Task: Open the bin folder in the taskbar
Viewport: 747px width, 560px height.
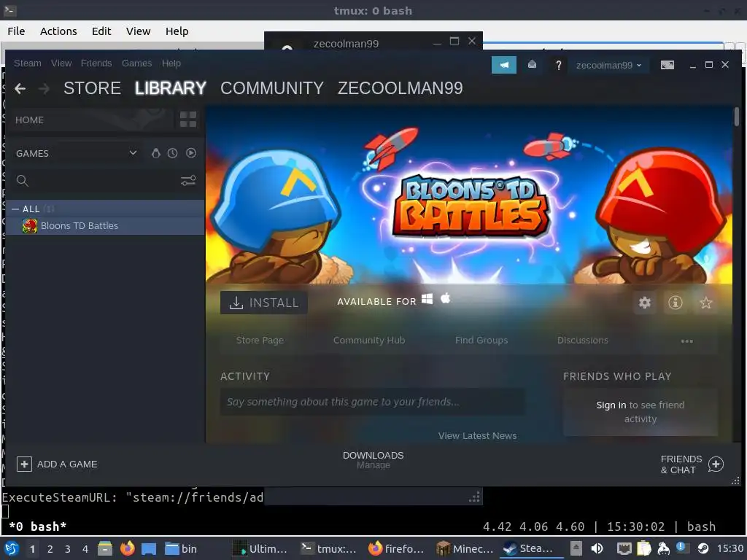Action: click(x=181, y=548)
